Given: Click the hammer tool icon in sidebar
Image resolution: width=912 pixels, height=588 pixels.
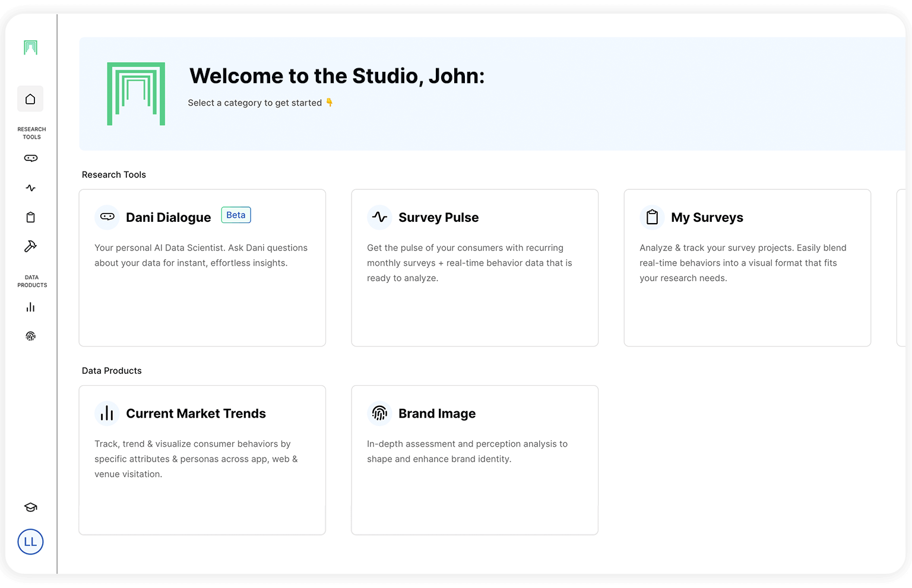Looking at the screenshot, I should (x=30, y=246).
